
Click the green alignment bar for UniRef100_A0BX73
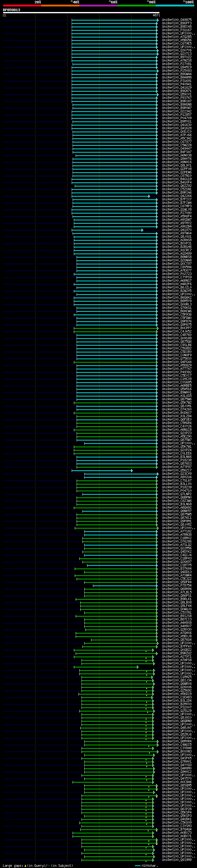pos(113,833)
